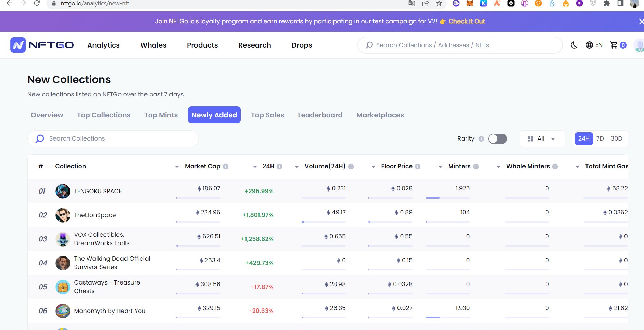
Task: Open the Analytics menu
Action: (x=103, y=45)
